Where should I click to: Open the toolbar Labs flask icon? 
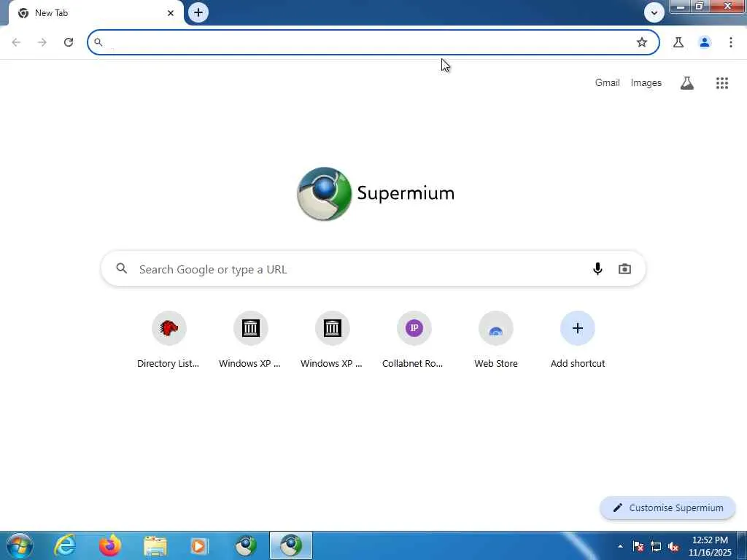tap(678, 42)
